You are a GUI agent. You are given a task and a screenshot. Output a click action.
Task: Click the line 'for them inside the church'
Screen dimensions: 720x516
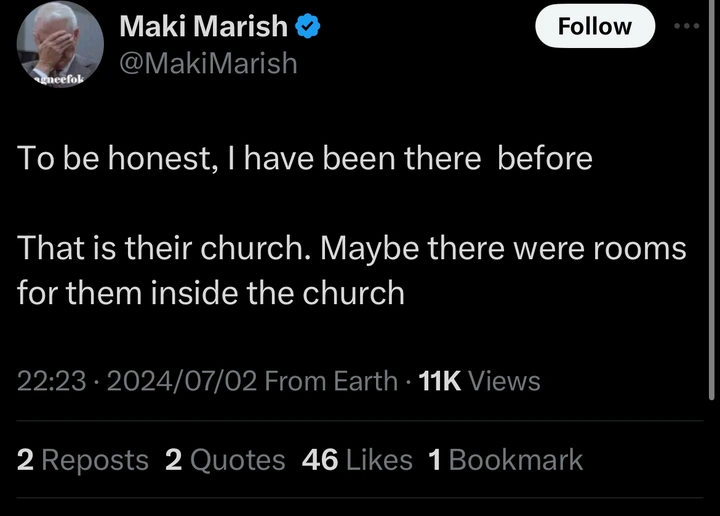point(210,293)
